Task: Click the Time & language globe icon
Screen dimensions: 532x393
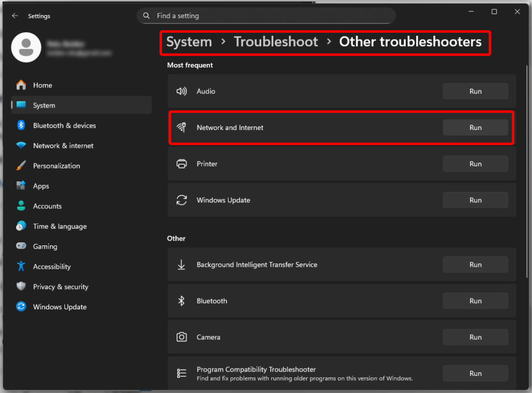Action: [21, 226]
